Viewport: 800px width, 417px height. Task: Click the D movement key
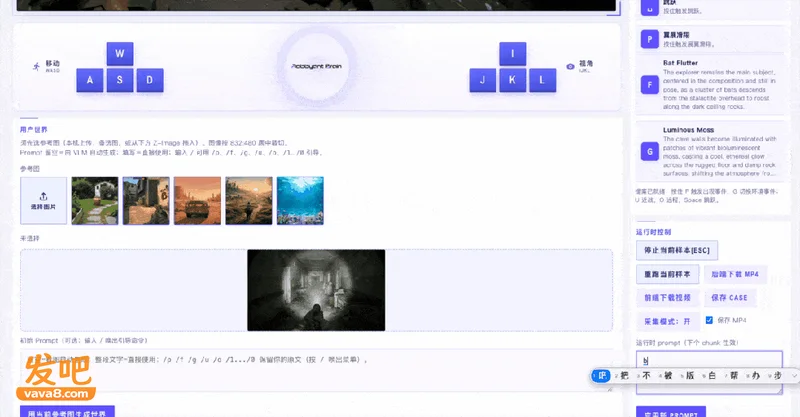point(150,80)
